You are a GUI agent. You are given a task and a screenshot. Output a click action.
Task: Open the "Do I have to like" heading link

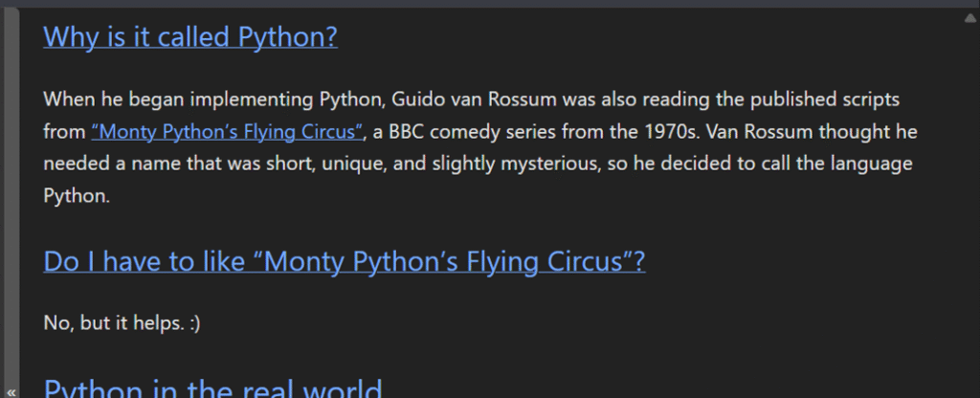tap(345, 261)
